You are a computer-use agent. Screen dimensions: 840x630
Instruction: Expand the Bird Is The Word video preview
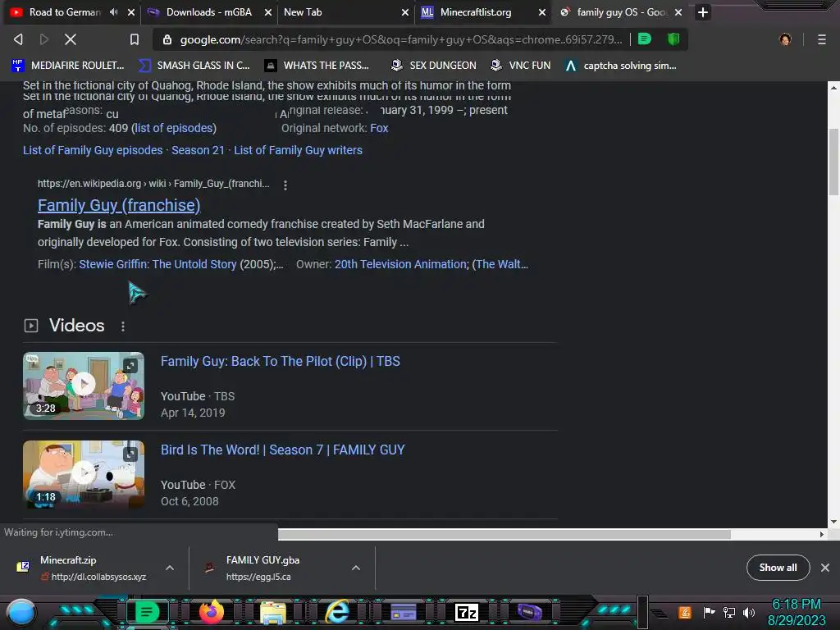click(x=130, y=454)
